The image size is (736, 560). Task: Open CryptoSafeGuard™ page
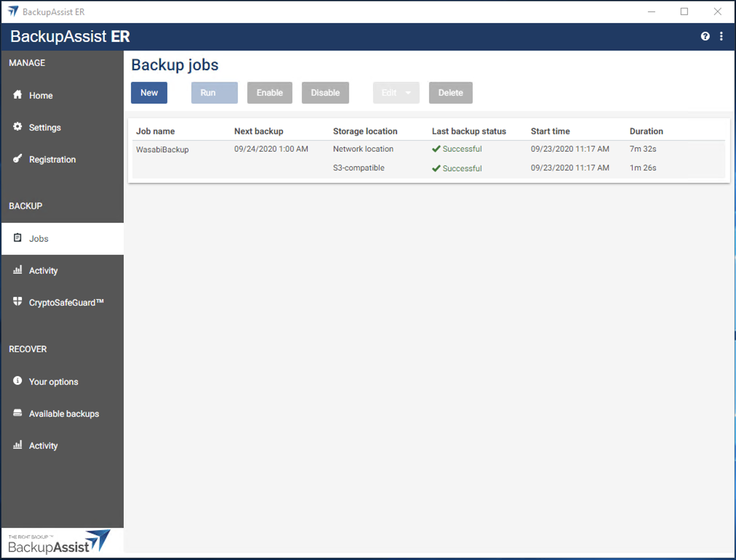(63, 303)
